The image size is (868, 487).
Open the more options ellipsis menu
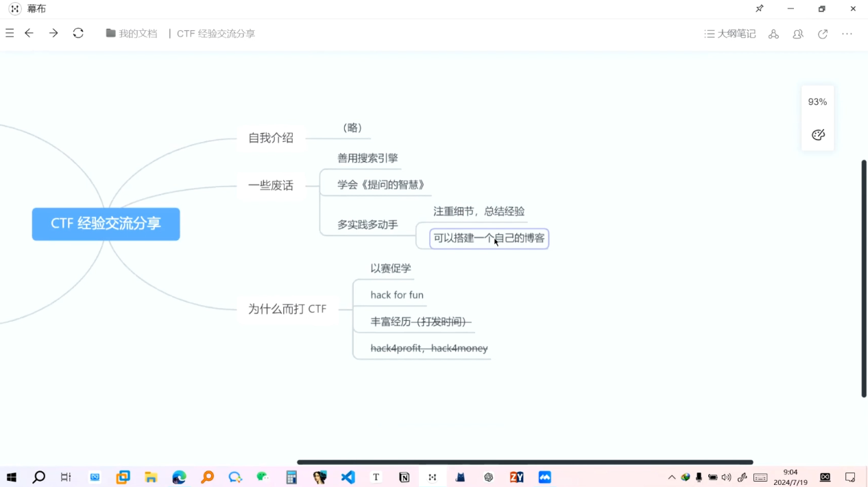pos(847,34)
